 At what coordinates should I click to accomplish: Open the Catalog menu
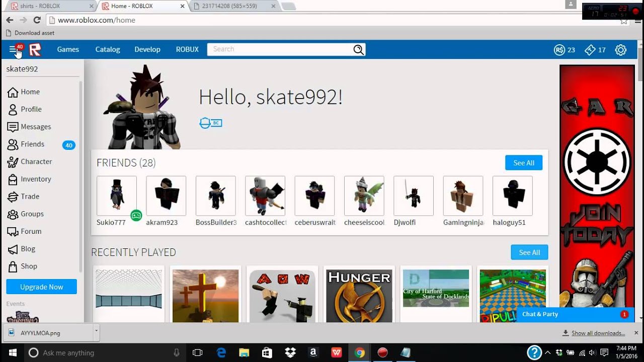(x=108, y=49)
